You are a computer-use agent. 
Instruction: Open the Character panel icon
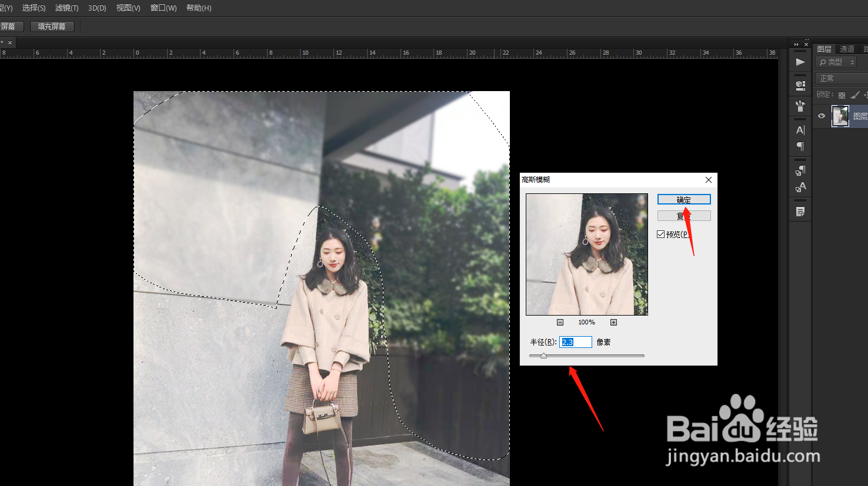pos(800,130)
